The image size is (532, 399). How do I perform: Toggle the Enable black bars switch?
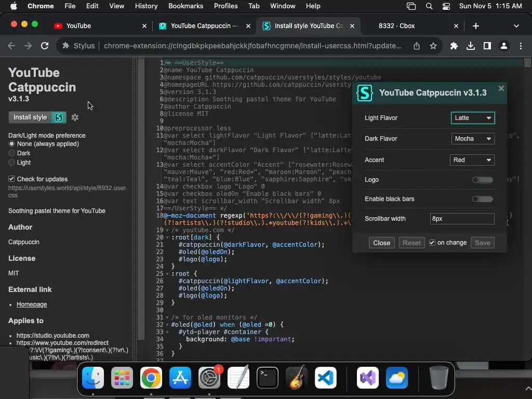point(483,199)
